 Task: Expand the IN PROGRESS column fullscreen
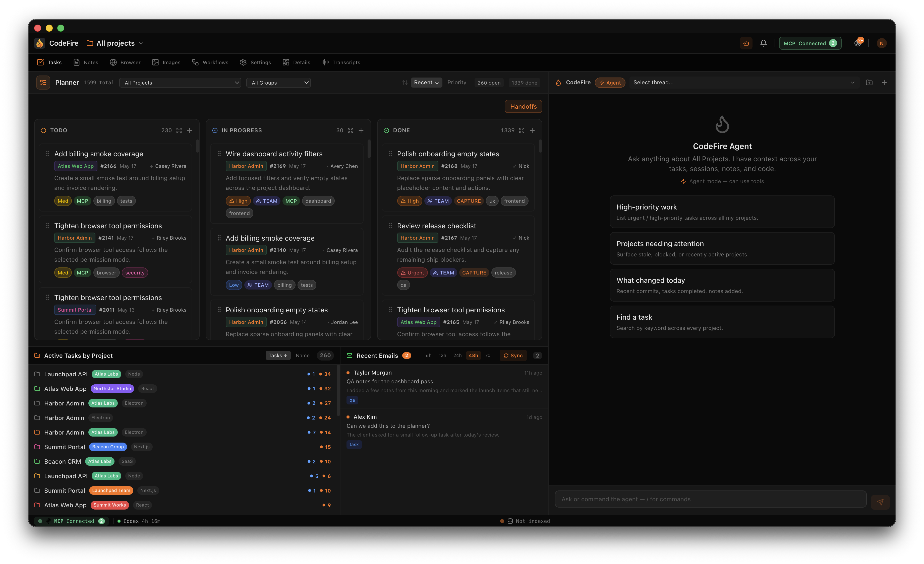(x=350, y=130)
